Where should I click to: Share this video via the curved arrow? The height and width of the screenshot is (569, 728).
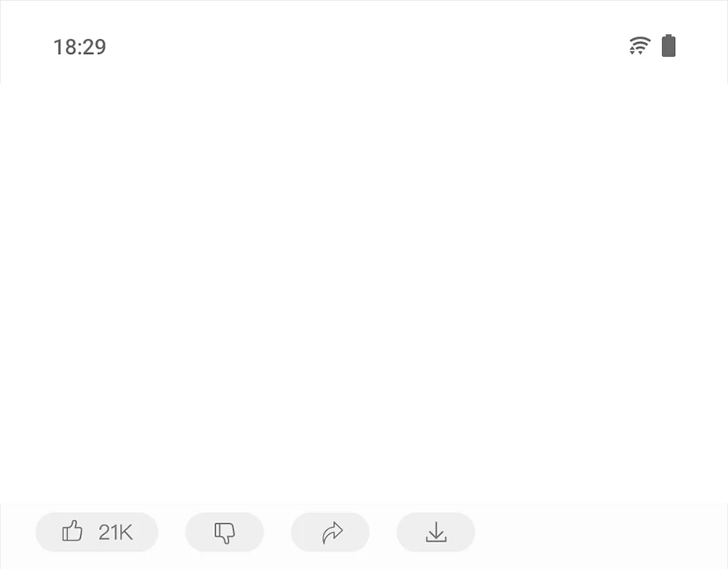[330, 532]
